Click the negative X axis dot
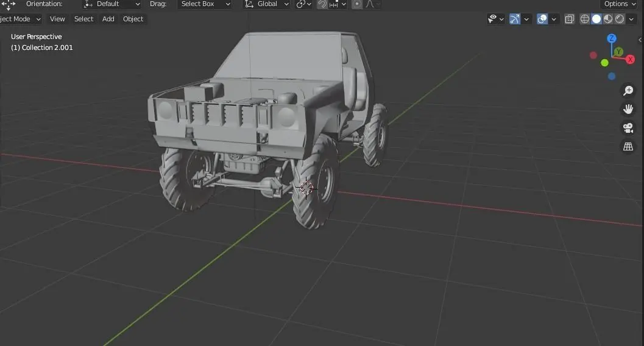644x346 pixels. 593,55
